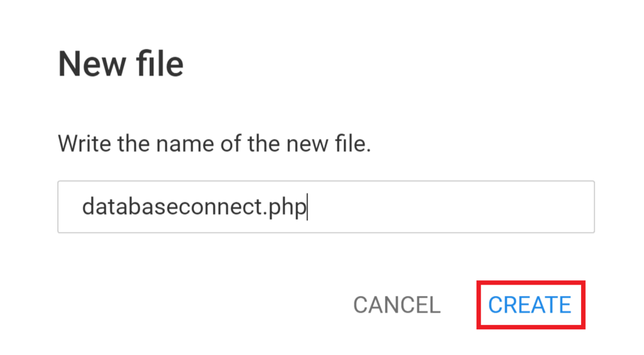Create the databaseconnect.php file
The width and height of the screenshot is (644, 355).
point(530,305)
